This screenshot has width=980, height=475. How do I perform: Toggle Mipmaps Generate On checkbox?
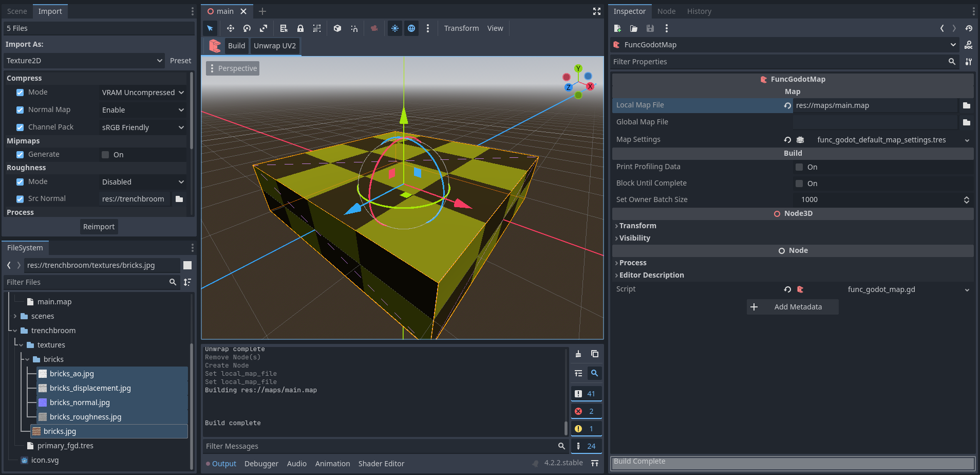(105, 155)
